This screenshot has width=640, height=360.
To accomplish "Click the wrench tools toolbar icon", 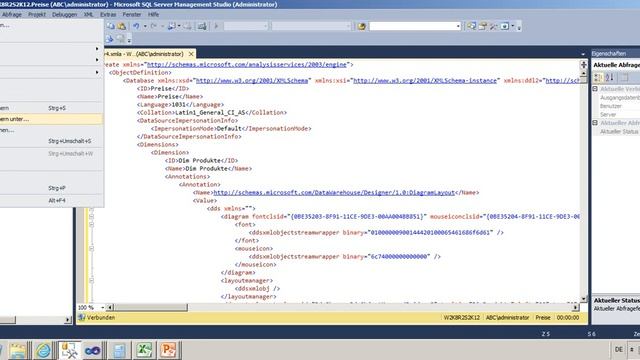I will click(493, 26).
